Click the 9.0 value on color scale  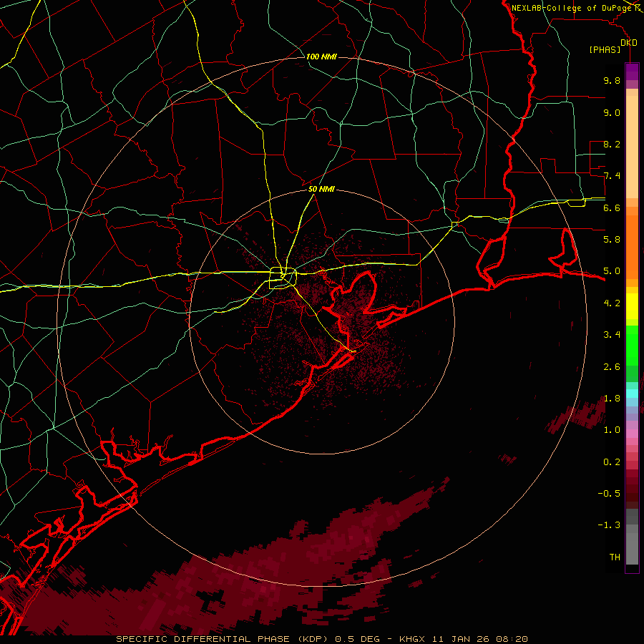pyautogui.click(x=612, y=112)
